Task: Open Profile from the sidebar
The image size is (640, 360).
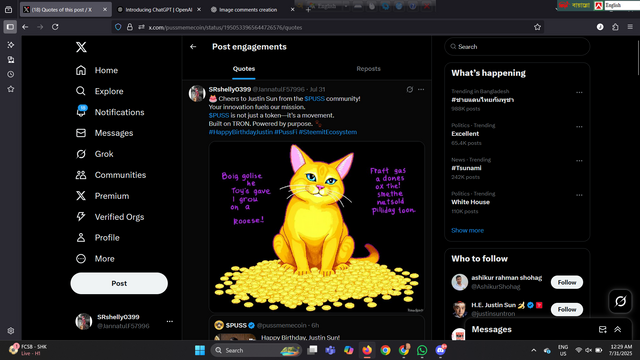Action: [98, 238]
